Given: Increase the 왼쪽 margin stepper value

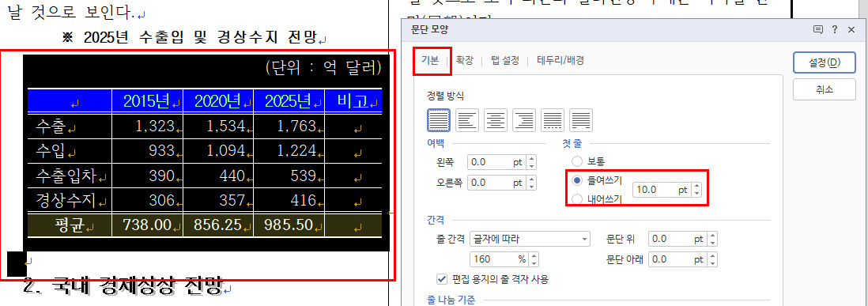Looking at the screenshot, I should 532,160.
